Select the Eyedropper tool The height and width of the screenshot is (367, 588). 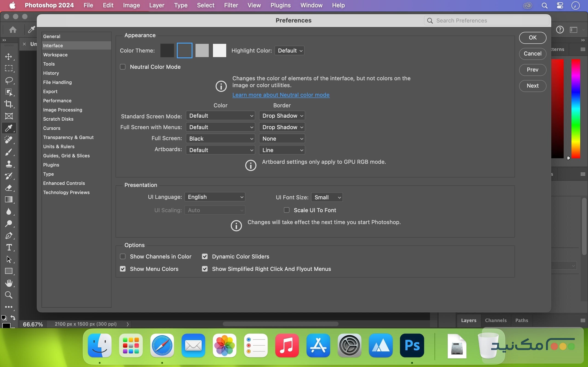tap(9, 128)
